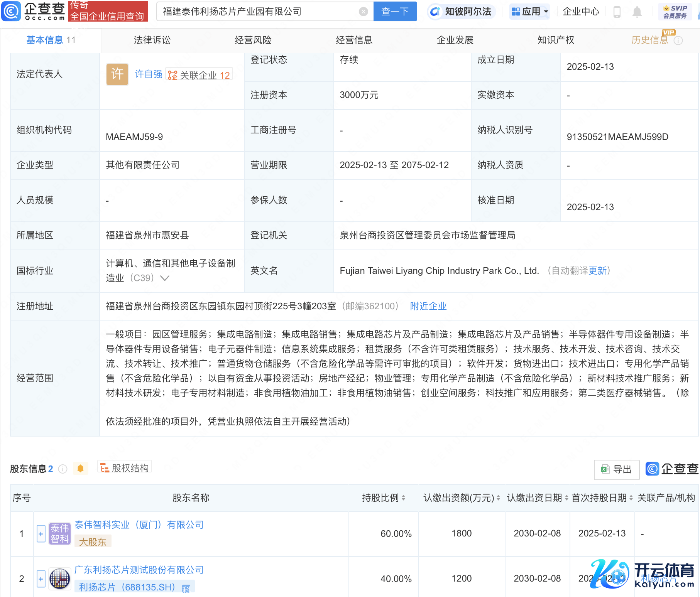Expand industry classification C39 chevron
This screenshot has height=597, width=700.
165,278
